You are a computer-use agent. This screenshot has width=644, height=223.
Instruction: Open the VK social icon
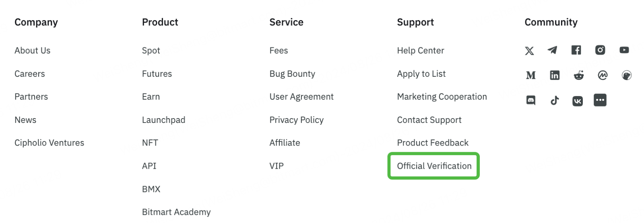(577, 101)
